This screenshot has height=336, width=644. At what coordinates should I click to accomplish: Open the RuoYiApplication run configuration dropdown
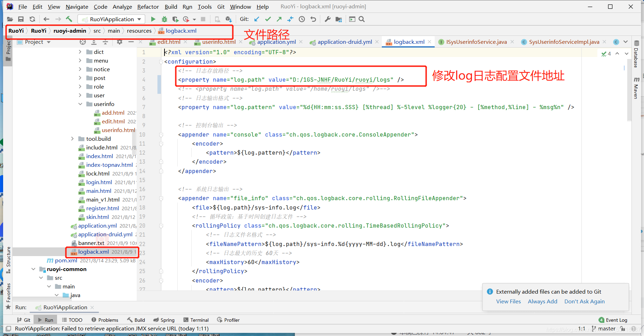click(112, 19)
